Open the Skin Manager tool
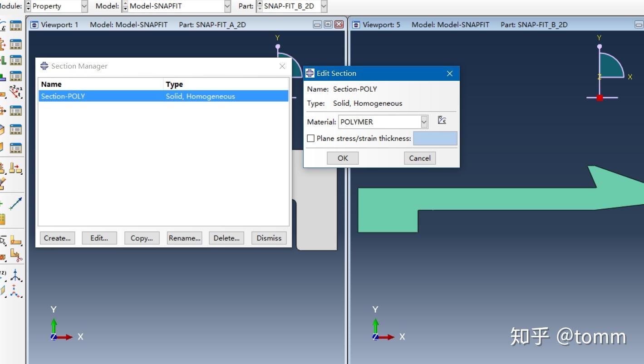This screenshot has width=644, height=364. pos(16,130)
